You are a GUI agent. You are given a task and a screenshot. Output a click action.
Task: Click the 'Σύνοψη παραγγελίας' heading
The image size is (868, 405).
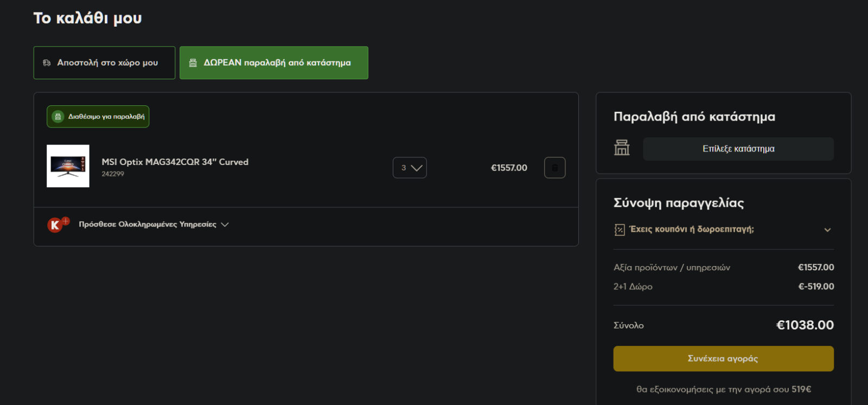click(679, 203)
